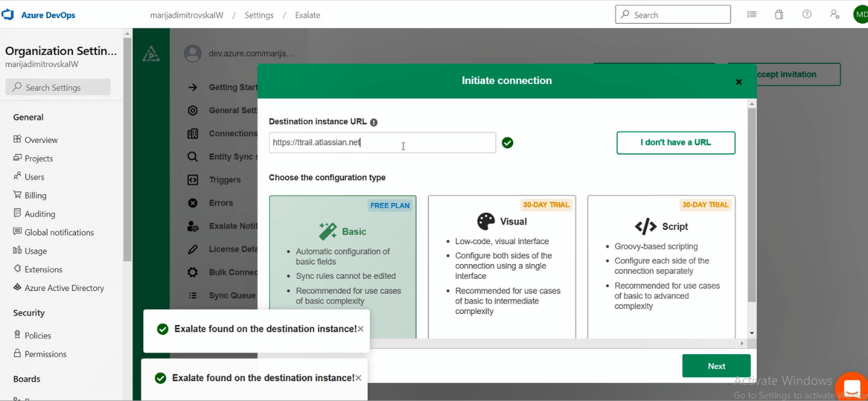The width and height of the screenshot is (868, 401).
Task: Open the work items list icon in header
Action: pos(752,15)
